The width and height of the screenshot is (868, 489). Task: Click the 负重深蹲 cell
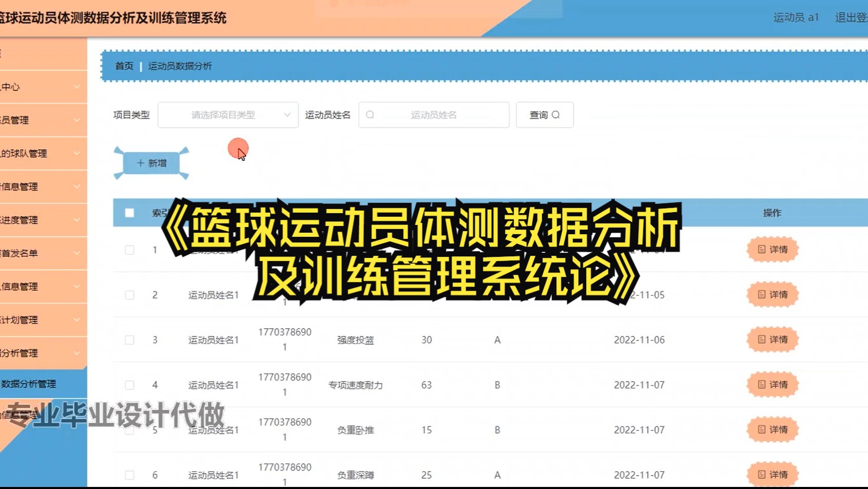tap(355, 475)
